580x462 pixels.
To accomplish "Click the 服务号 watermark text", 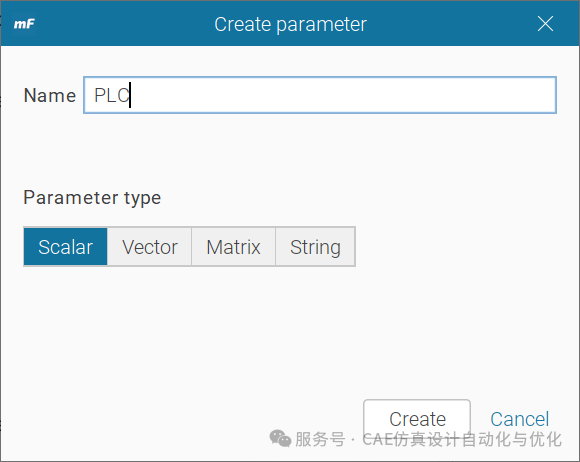I will point(320,439).
